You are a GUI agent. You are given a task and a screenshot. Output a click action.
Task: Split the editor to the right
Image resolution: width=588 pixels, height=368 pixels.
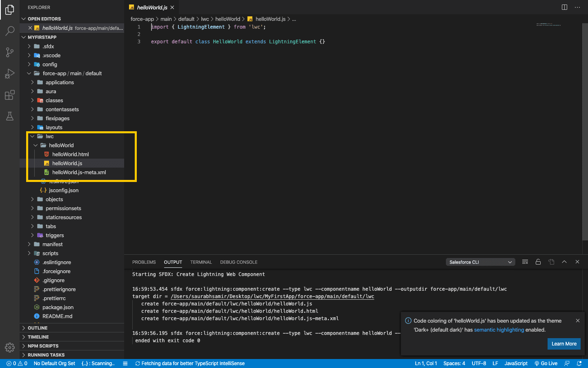coord(564,7)
